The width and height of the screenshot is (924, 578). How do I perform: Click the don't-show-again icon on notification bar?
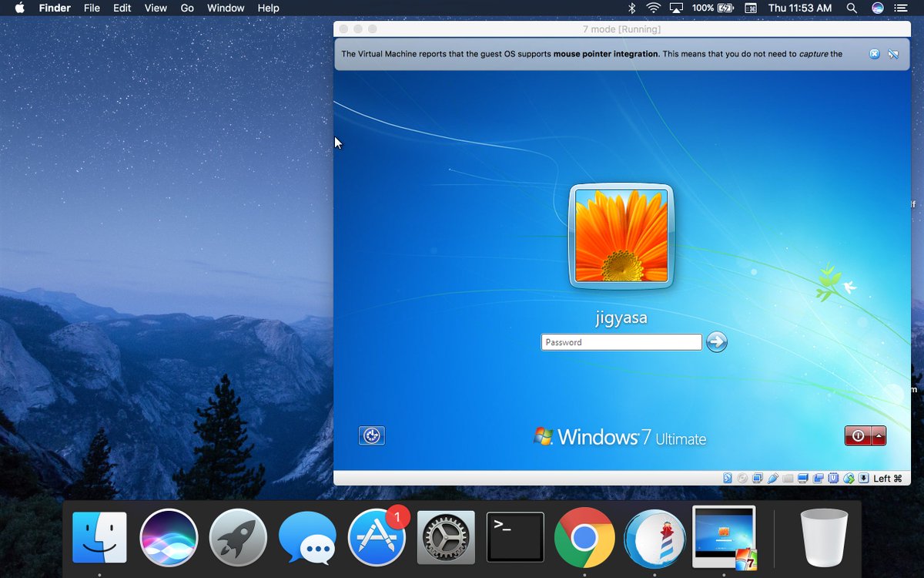pos(893,54)
